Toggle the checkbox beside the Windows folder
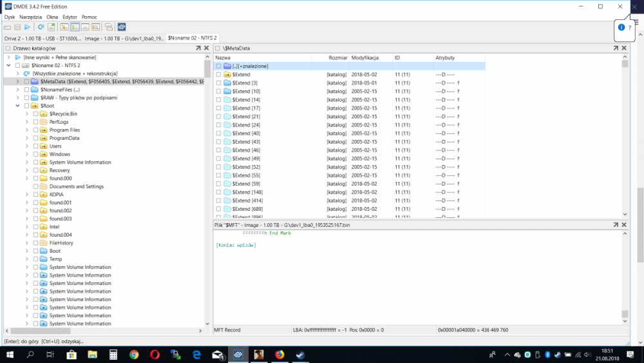644x363 pixels. pyautogui.click(x=35, y=154)
